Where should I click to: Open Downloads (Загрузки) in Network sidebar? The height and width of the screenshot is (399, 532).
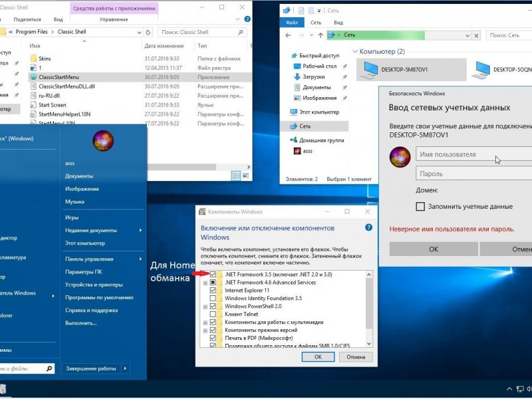click(313, 76)
